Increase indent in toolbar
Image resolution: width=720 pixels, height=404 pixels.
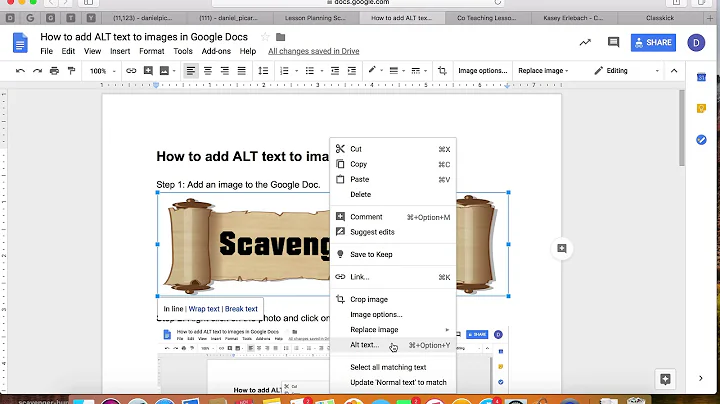click(352, 71)
